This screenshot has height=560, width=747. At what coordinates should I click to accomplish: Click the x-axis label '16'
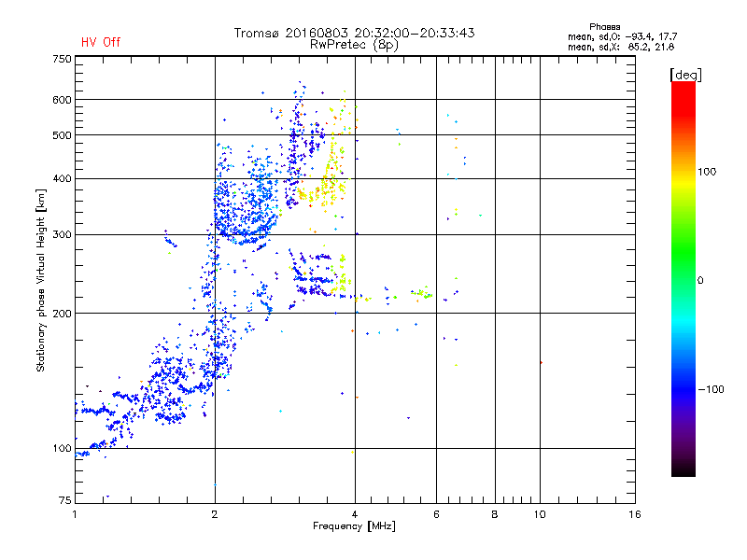(635, 514)
